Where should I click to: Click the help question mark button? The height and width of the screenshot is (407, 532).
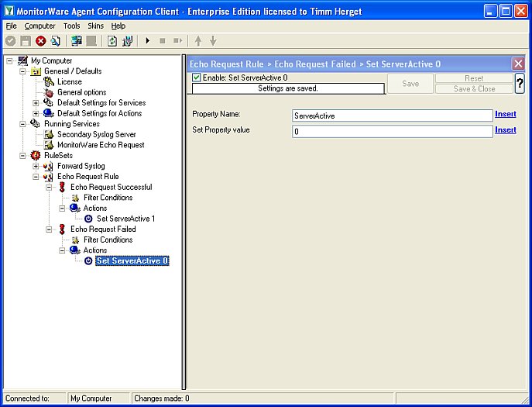pyautogui.click(x=520, y=83)
